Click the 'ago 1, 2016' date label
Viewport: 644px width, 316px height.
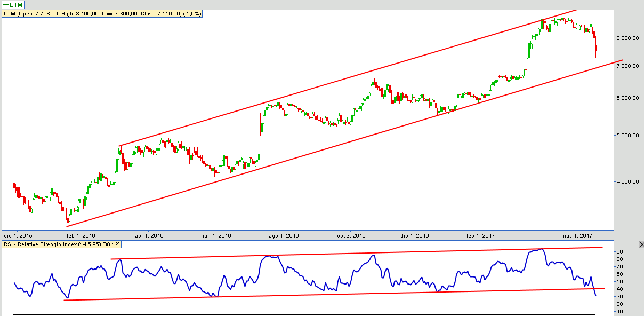click(x=283, y=235)
